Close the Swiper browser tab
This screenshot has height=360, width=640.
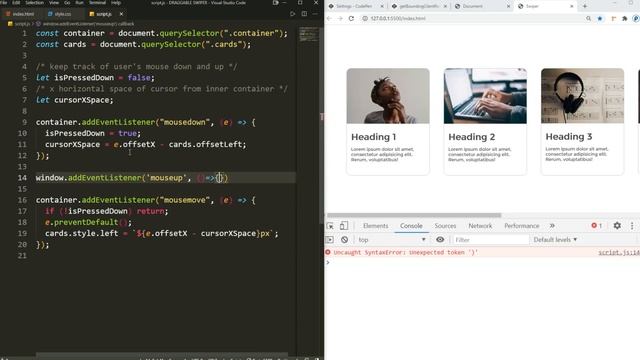(571, 6)
